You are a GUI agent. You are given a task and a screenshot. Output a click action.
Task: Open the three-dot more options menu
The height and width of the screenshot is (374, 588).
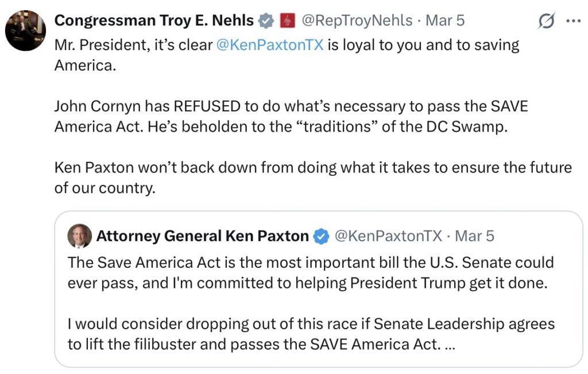click(573, 21)
